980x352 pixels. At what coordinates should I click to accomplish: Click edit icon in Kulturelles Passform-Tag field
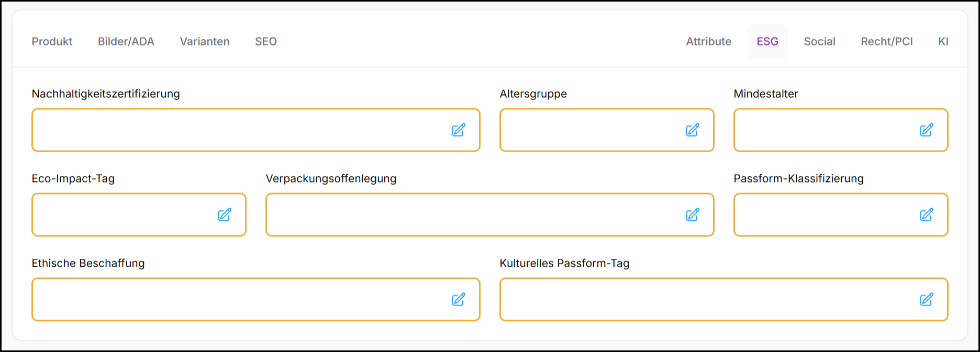coord(927,300)
